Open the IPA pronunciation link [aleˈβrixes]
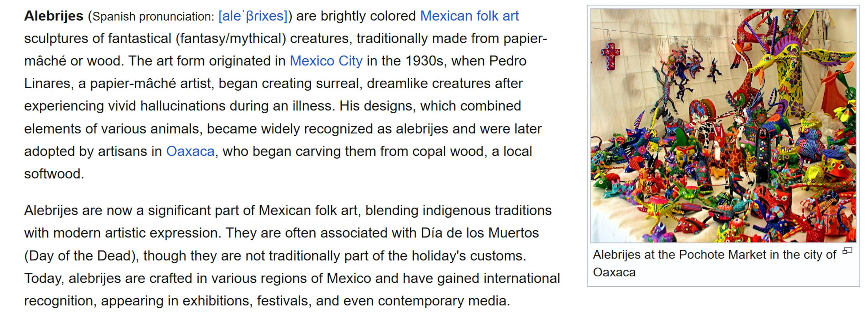Image resolution: width=868 pixels, height=323 pixels. pos(253,16)
